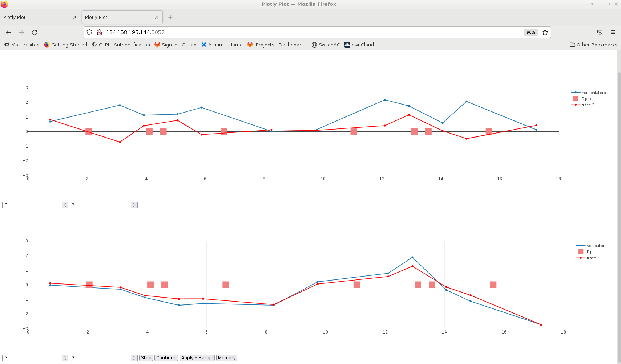
Task: Click the tracking protection shield icon
Action: [89, 32]
